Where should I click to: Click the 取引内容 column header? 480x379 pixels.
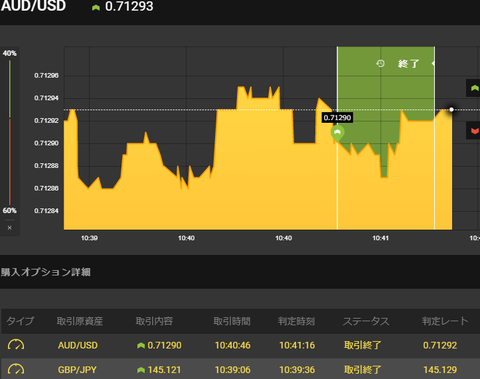(154, 321)
